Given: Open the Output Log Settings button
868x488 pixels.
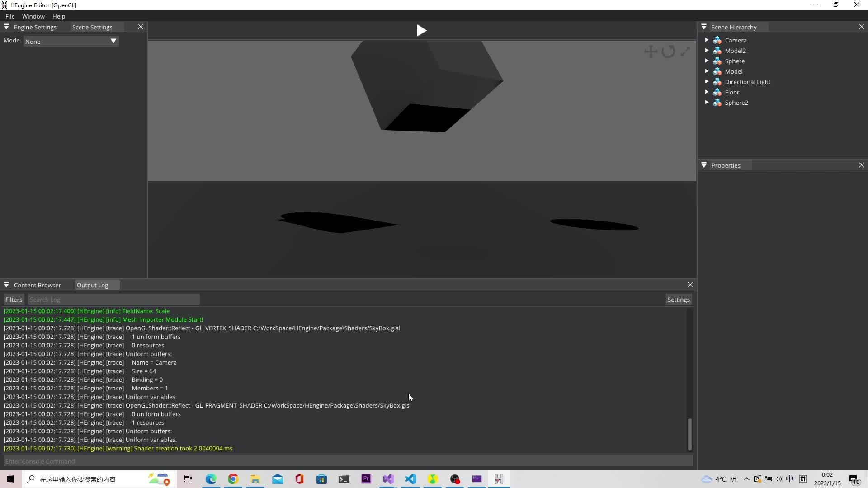Looking at the screenshot, I should (x=678, y=300).
